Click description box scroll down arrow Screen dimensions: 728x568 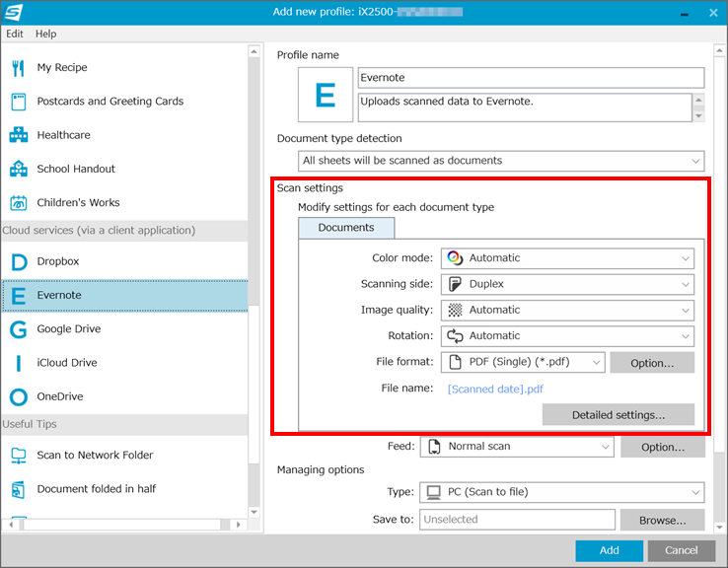click(x=698, y=116)
